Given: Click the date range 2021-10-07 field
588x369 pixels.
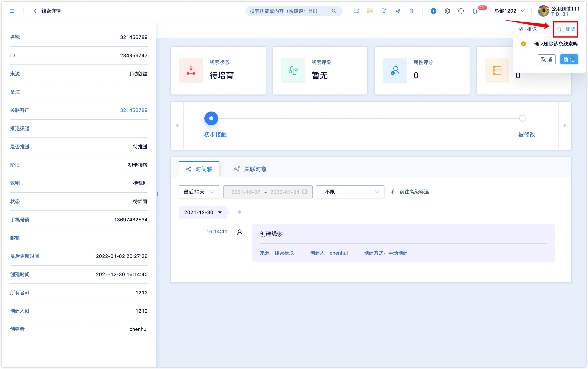Looking at the screenshot, I should pyautogui.click(x=268, y=192).
